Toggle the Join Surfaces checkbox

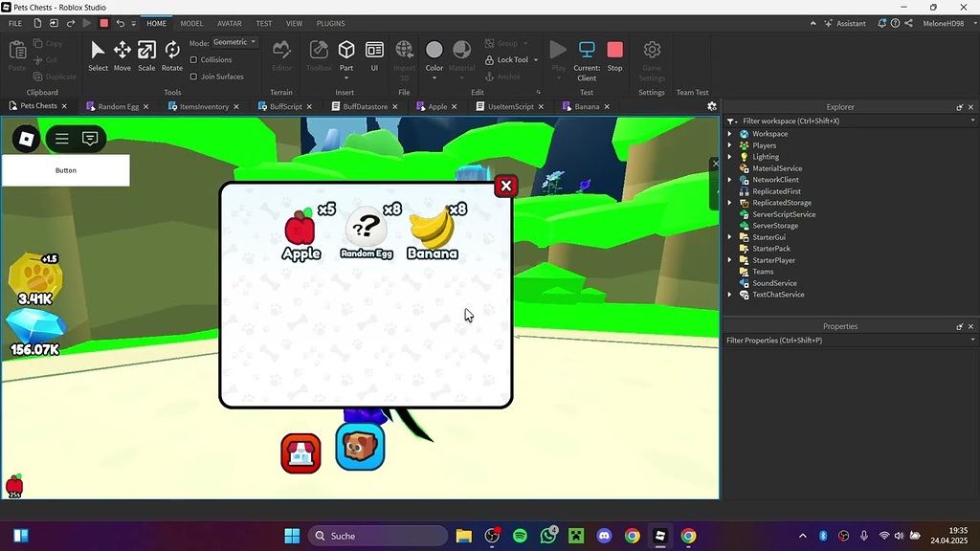click(193, 77)
